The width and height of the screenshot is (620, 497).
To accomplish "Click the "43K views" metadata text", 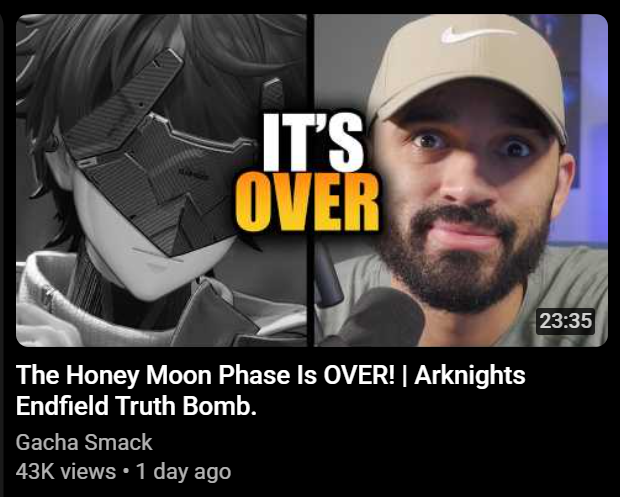I will point(66,471).
